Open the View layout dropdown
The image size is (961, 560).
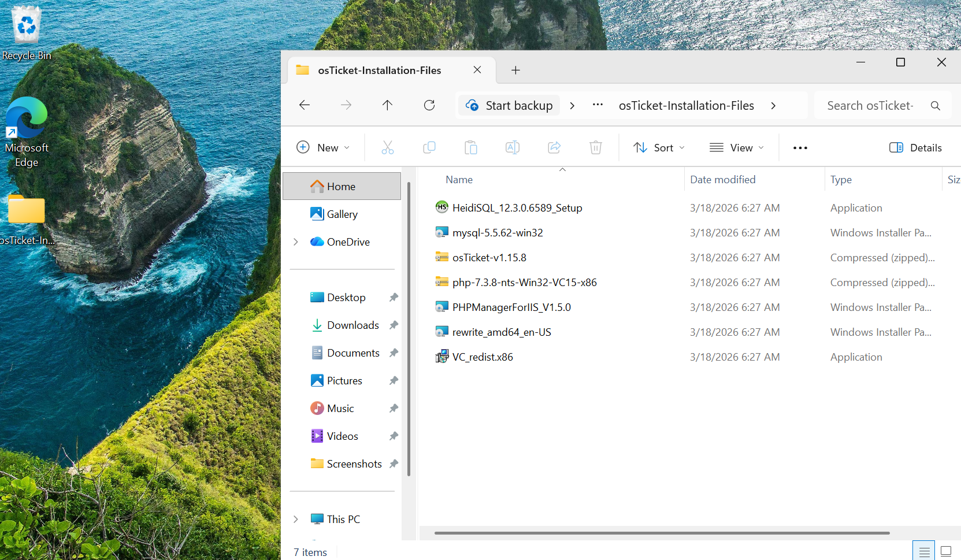737,148
